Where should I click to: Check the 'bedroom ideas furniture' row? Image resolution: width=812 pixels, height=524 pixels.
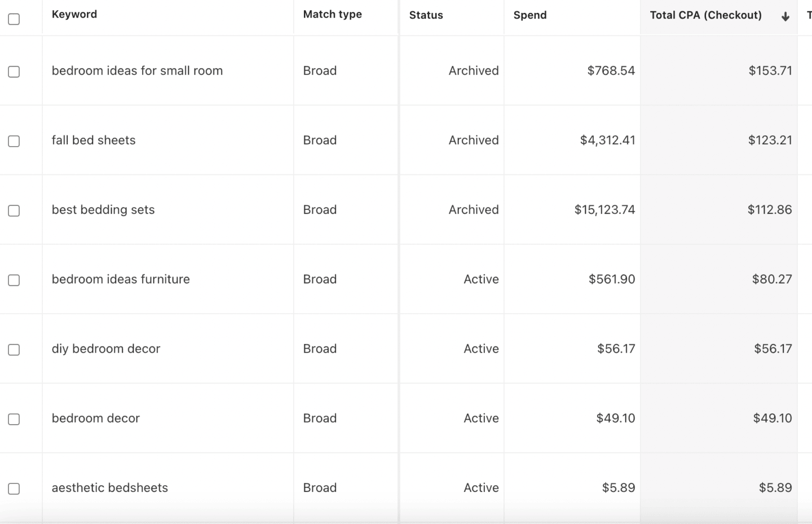[x=14, y=280]
